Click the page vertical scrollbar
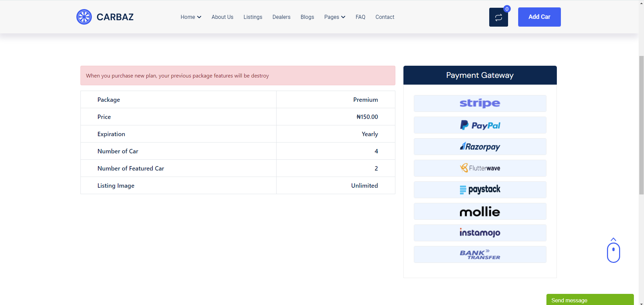 tap(641, 125)
